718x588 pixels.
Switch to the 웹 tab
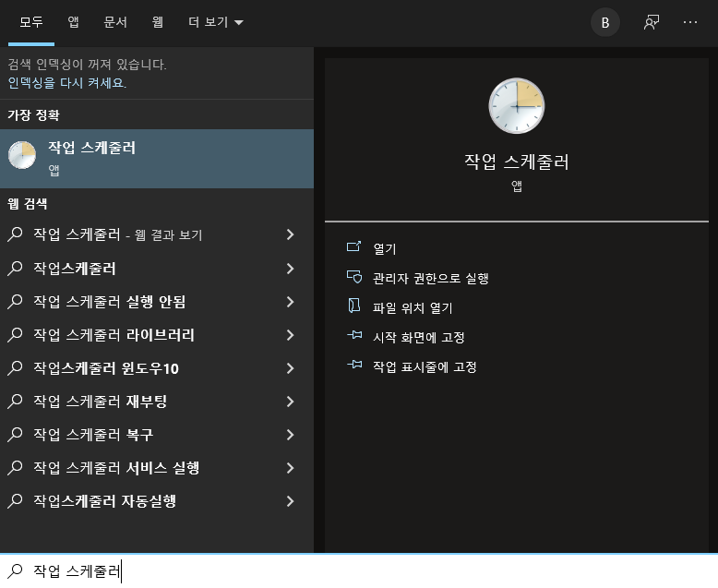coord(158,22)
